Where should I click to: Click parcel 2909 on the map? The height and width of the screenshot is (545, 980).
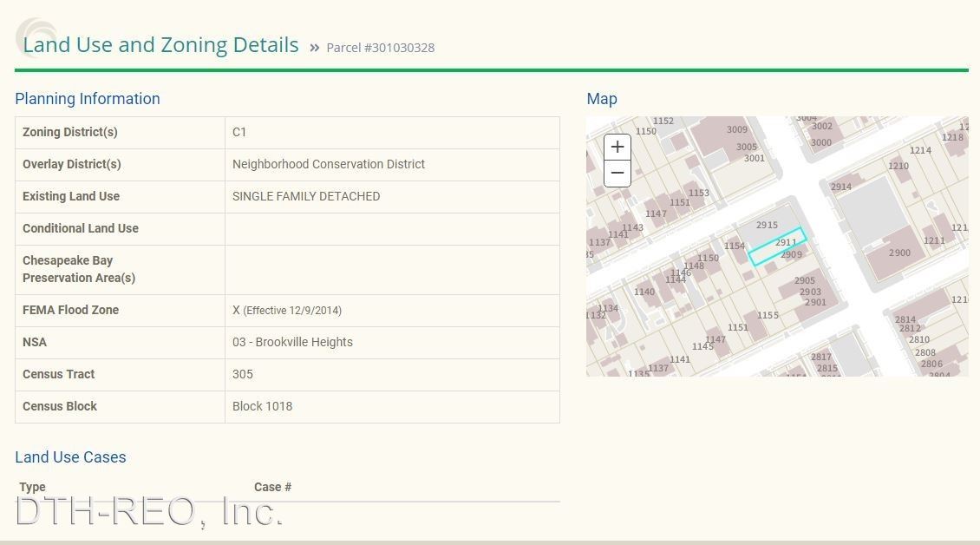[791, 255]
